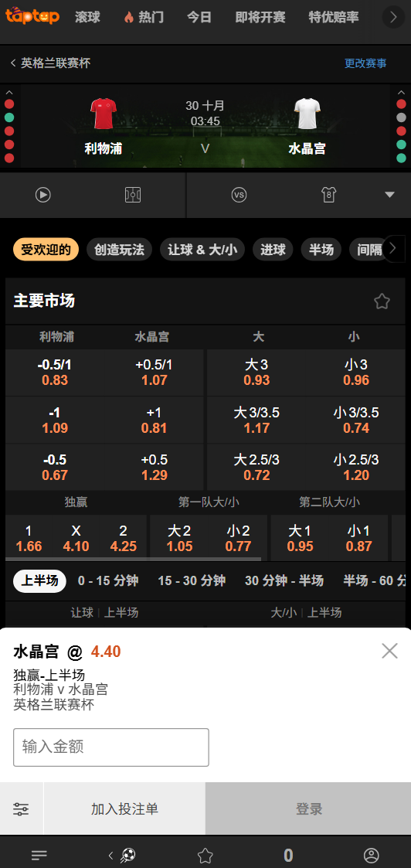Pick 独赢 X at 4.10
The image size is (411, 868).
76,539
